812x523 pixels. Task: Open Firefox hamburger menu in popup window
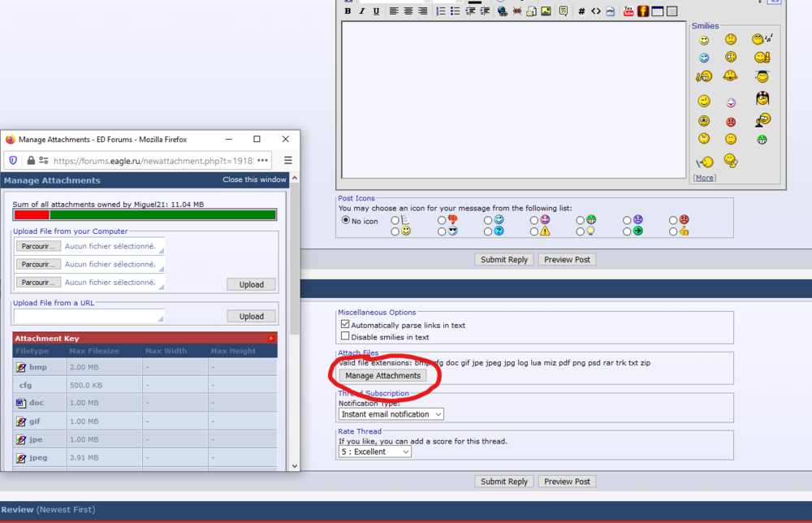(288, 161)
